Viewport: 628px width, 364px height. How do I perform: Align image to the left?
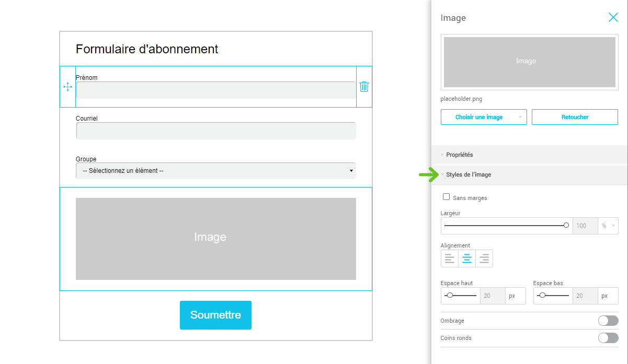pos(450,259)
